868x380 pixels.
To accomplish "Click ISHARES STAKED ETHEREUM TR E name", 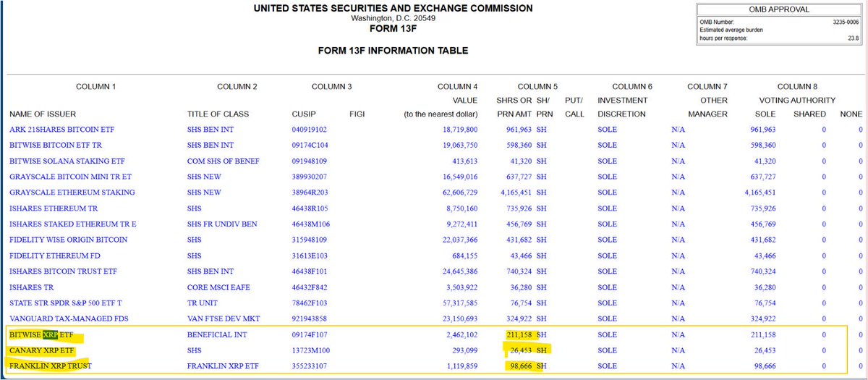I will point(73,224).
